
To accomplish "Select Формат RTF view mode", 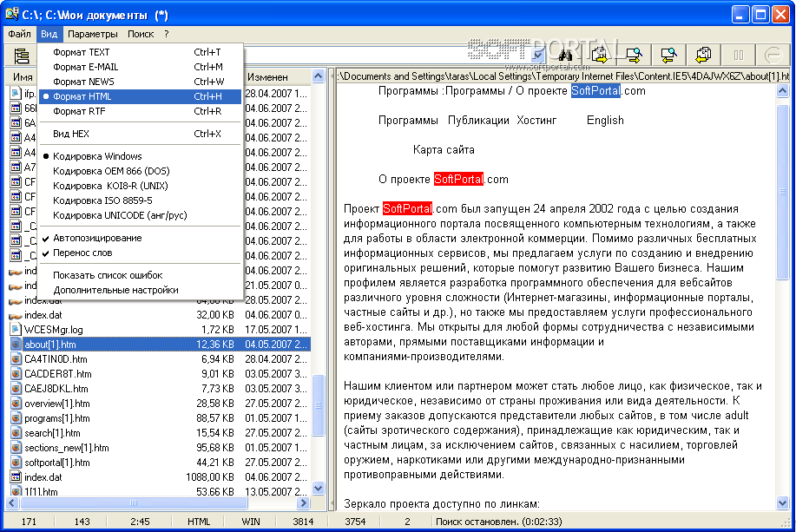I will [x=140, y=111].
